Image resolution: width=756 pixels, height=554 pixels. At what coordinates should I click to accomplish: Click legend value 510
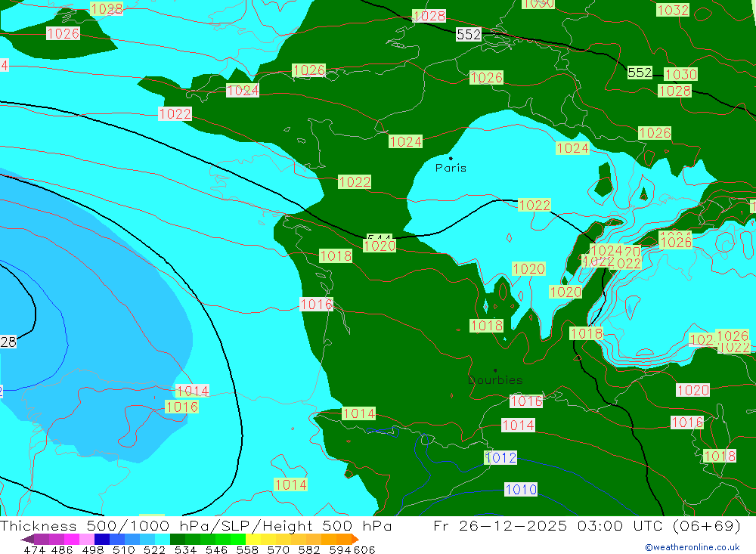(x=123, y=549)
